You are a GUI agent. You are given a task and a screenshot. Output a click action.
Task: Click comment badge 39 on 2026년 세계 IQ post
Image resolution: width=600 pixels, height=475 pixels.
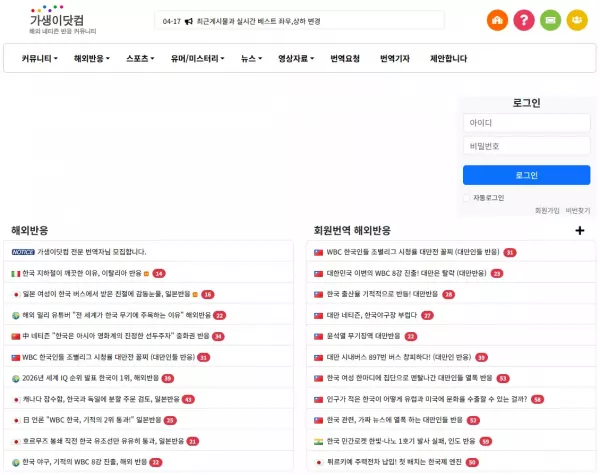168,378
